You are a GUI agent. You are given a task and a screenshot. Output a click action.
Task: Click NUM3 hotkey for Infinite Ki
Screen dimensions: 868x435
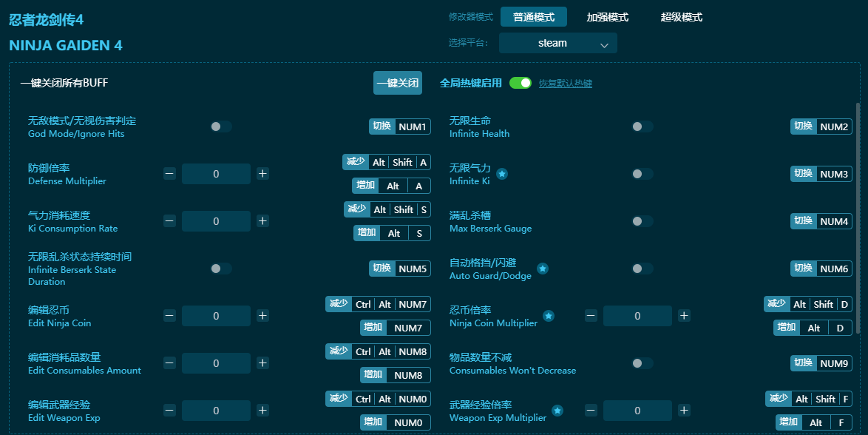(821, 174)
